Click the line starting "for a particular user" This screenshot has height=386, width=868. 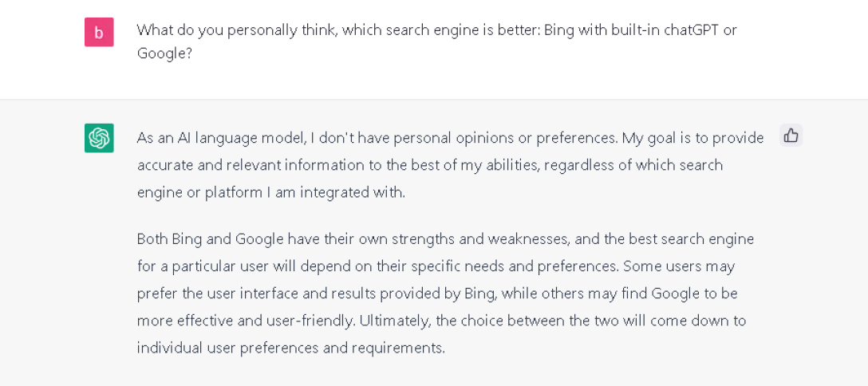tap(436, 266)
